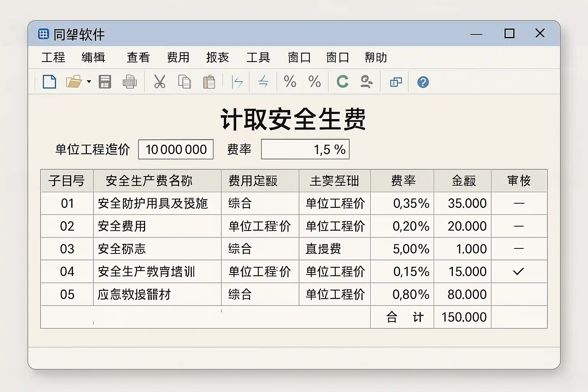Click the 金额 column header
The image size is (588, 392).
[x=462, y=181]
